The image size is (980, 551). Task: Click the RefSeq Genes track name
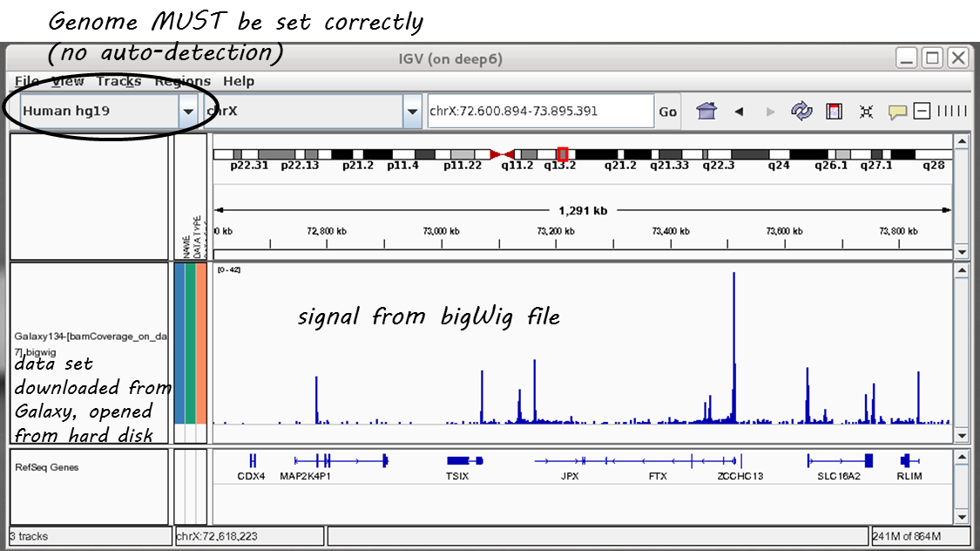coord(47,467)
